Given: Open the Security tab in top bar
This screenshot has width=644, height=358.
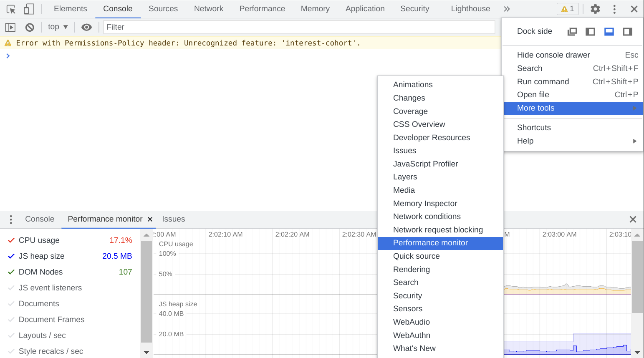Looking at the screenshot, I should [414, 9].
